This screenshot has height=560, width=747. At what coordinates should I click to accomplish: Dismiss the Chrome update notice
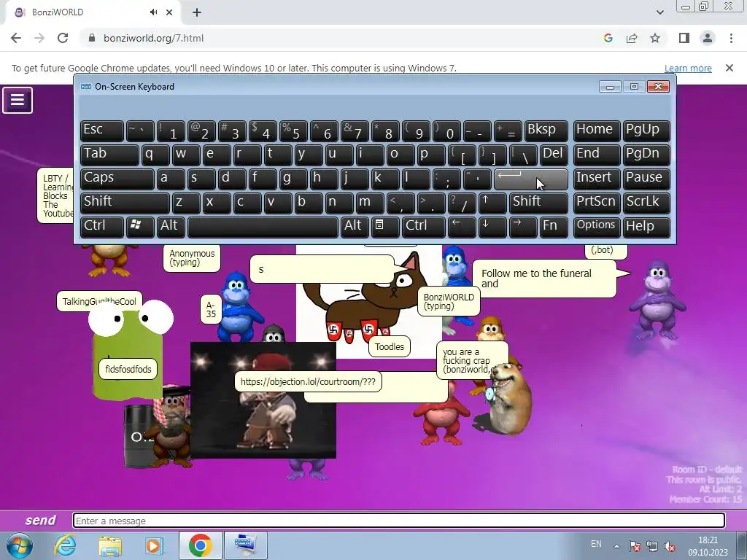(x=729, y=68)
